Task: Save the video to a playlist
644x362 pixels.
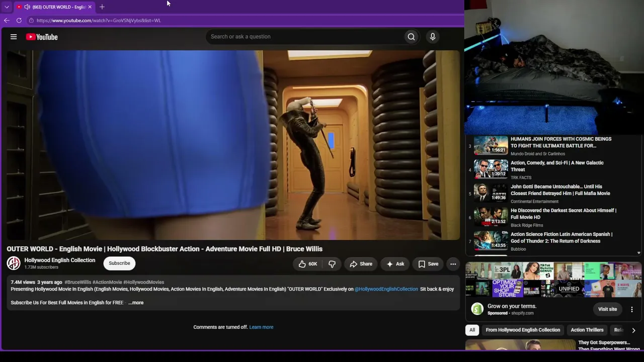Action: pyautogui.click(x=428, y=264)
